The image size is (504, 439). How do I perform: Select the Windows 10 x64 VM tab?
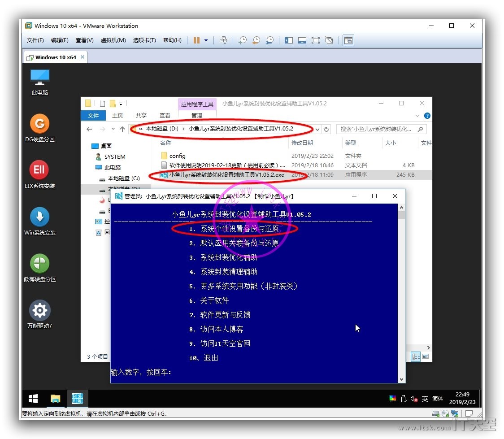(56, 57)
